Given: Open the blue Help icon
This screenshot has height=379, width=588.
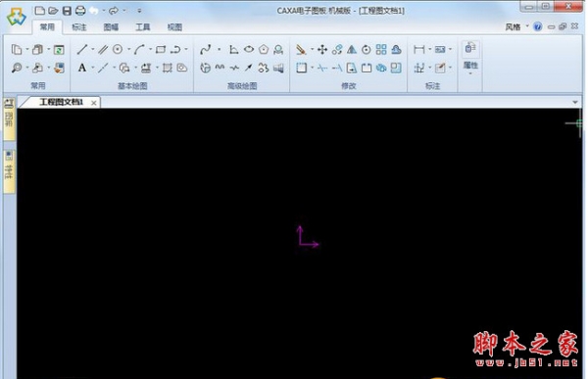Looking at the screenshot, I should (x=538, y=26).
